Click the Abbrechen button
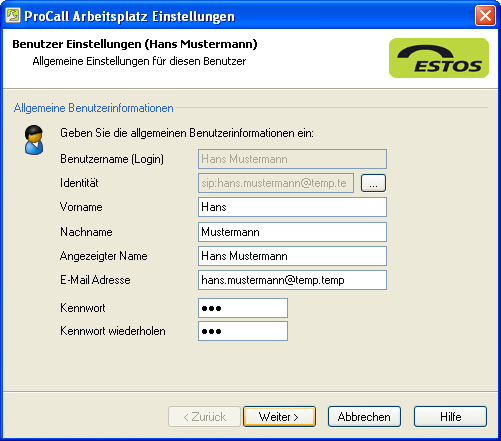The width and height of the screenshot is (501, 441). tap(364, 416)
